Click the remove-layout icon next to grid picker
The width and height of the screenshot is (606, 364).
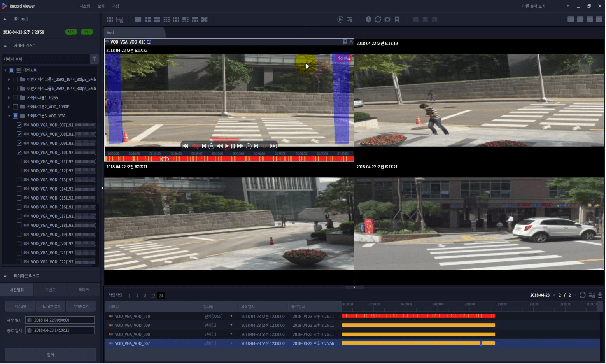point(119,19)
